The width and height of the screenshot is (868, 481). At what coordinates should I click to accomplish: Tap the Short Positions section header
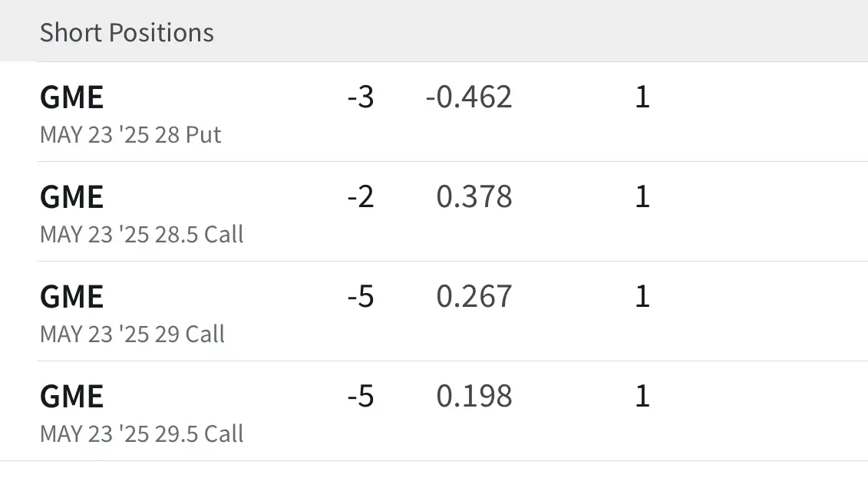[127, 33]
